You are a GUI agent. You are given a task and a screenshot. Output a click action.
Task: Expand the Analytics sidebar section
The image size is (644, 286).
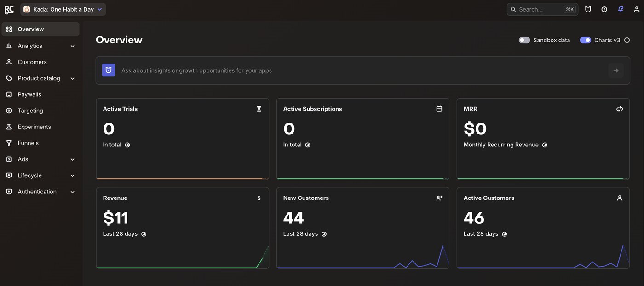[x=40, y=46]
